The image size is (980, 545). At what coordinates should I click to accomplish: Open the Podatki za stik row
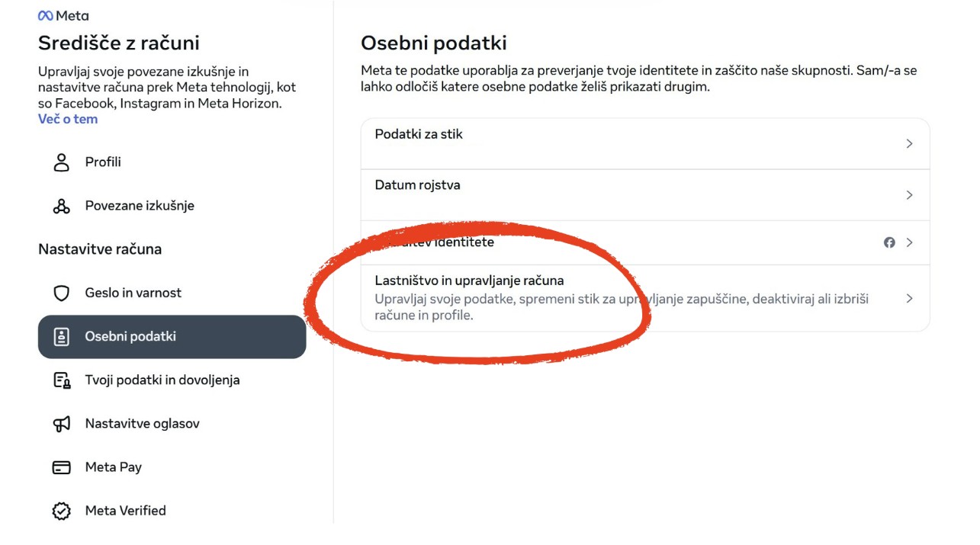645,143
